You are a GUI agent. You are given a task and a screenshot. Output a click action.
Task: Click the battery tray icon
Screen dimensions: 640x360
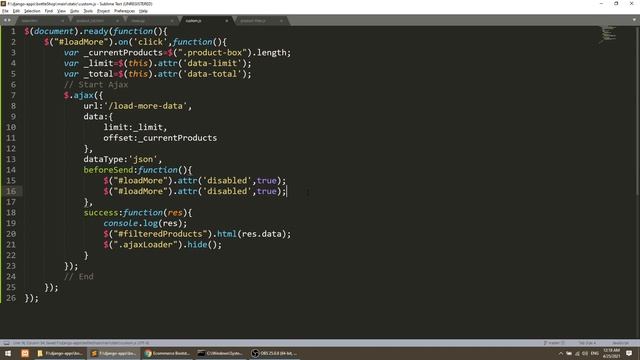pos(569,353)
